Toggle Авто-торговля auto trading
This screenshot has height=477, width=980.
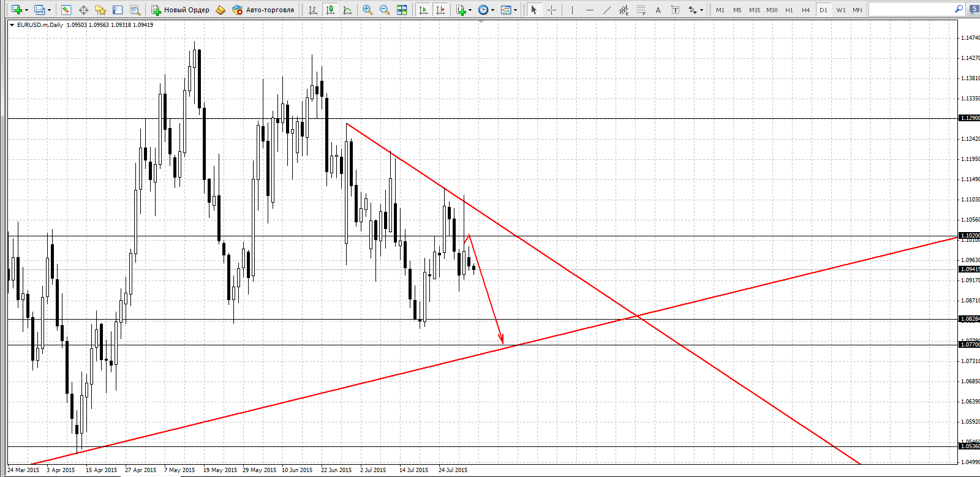[x=263, y=10]
